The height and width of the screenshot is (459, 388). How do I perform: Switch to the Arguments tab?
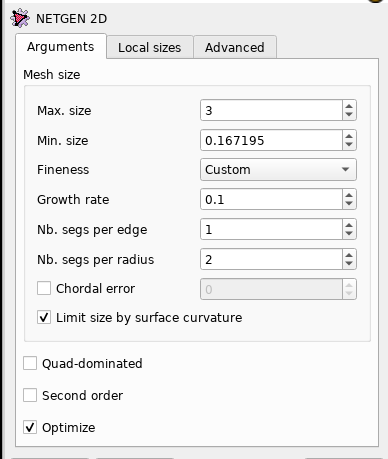point(61,47)
